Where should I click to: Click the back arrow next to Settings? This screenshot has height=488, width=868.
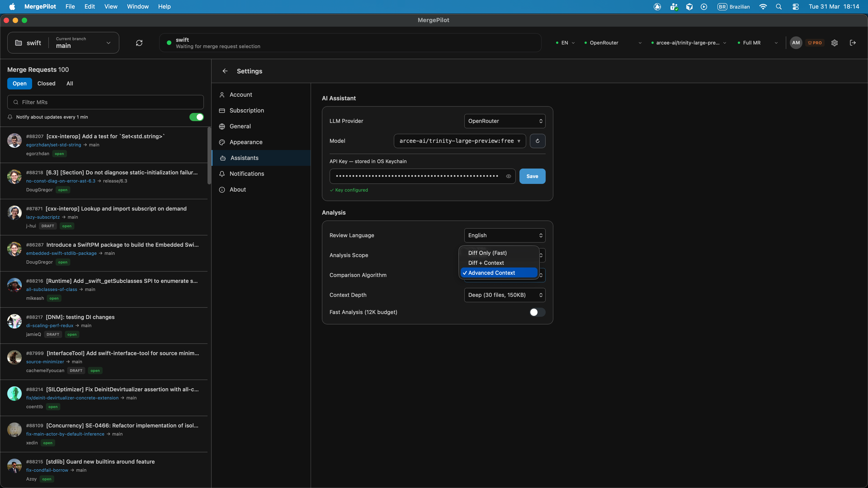pos(225,71)
